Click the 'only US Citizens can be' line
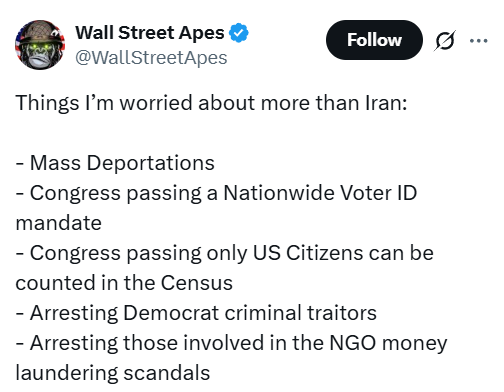504x392 pixels. [x=225, y=253]
